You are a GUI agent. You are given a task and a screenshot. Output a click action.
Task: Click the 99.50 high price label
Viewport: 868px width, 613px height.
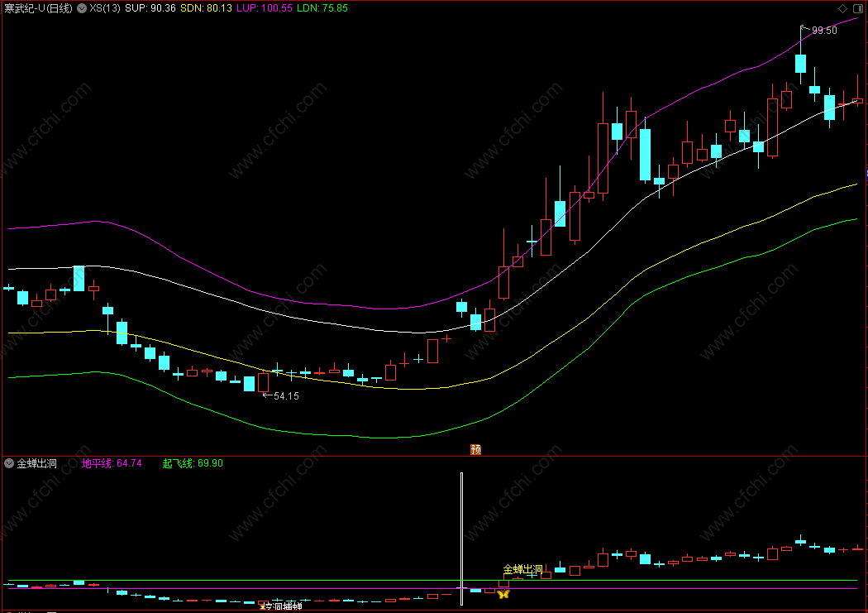pyautogui.click(x=824, y=31)
